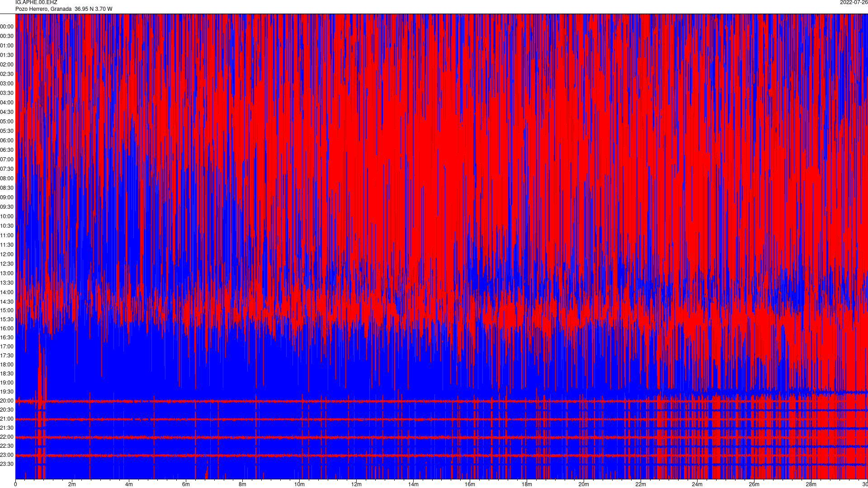The width and height of the screenshot is (868, 488).
Task: Click the 12:00 time label
Action: [x=7, y=254]
